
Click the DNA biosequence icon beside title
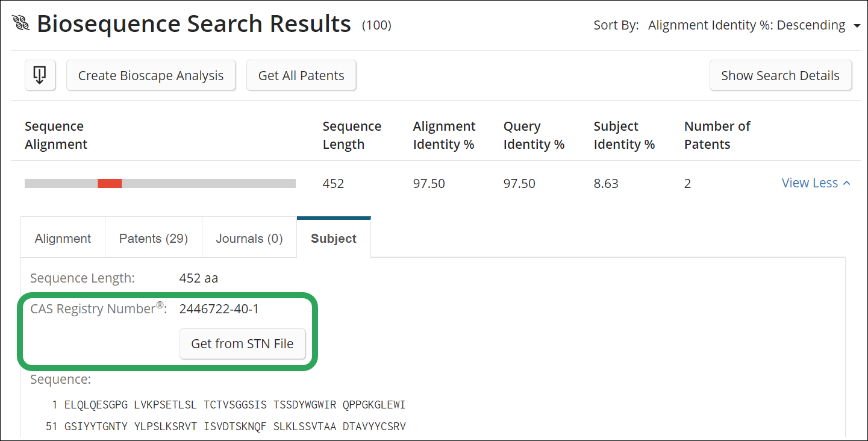21,24
